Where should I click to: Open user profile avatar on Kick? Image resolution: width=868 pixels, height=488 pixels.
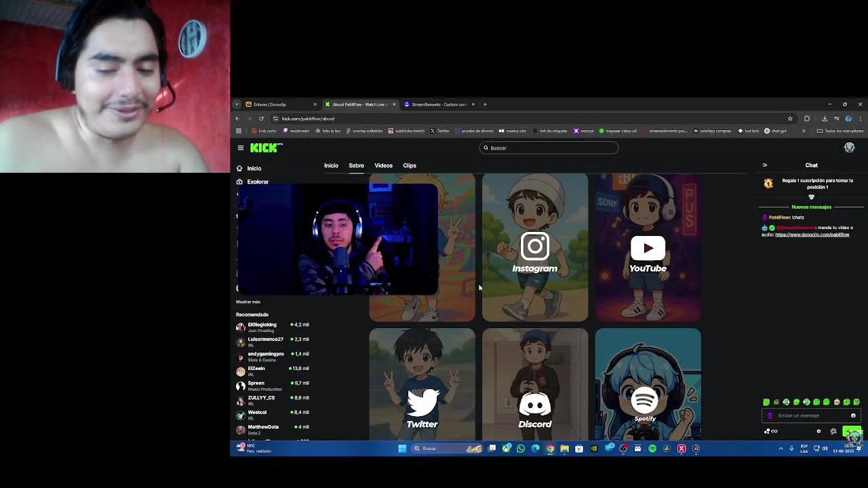click(849, 148)
